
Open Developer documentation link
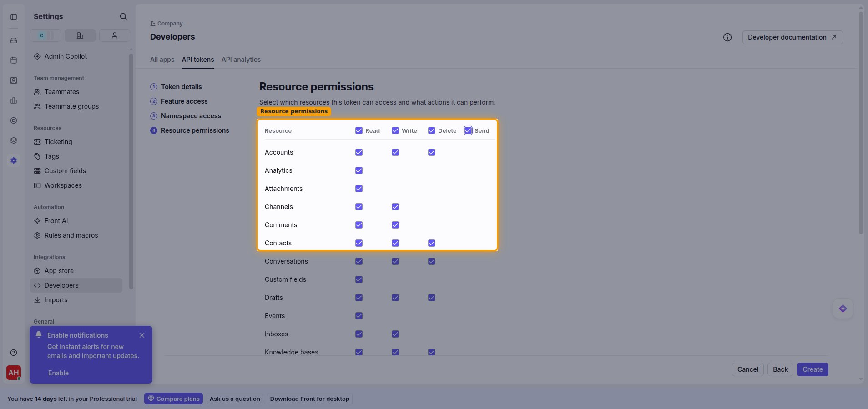coord(792,37)
